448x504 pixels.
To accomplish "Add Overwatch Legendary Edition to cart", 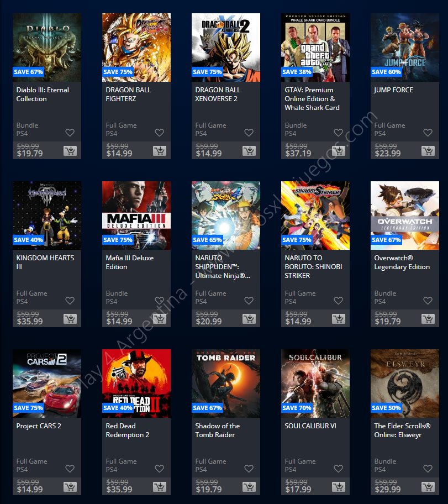I will (x=428, y=319).
